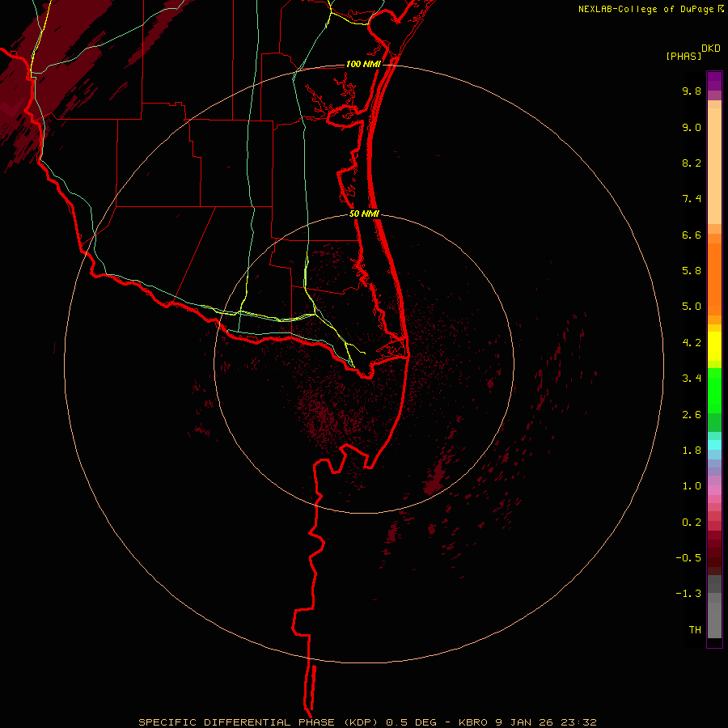Pick the bright green segment beside 3.4
The width and height of the screenshot is (728, 728).
point(714,389)
